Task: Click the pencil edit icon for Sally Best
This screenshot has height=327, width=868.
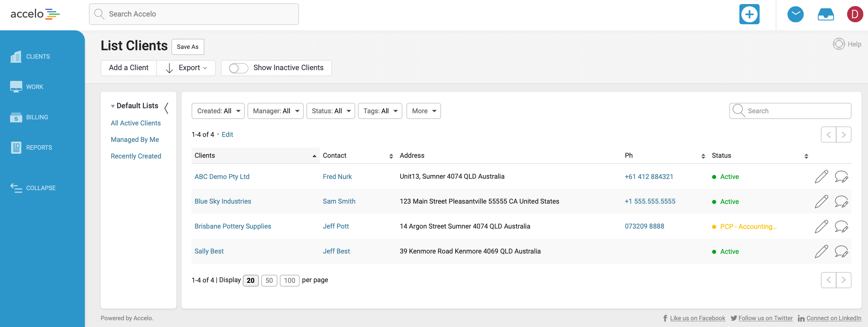Action: coord(821,251)
